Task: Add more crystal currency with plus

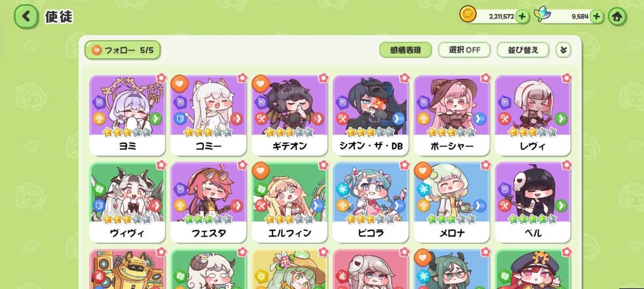Action: point(597,17)
